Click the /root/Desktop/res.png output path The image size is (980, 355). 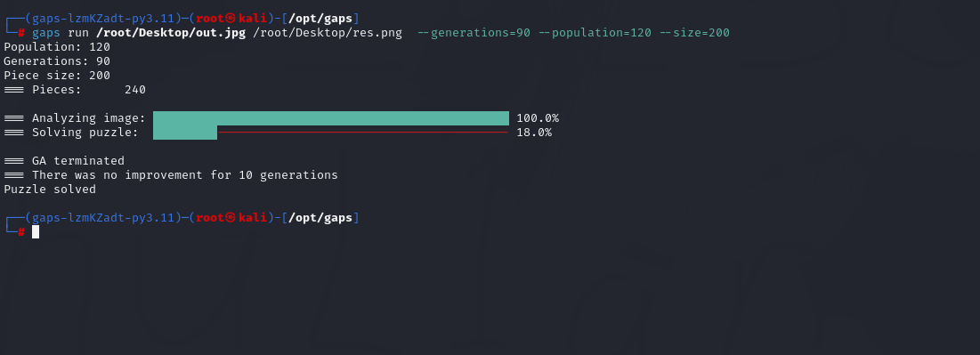pyautogui.click(x=328, y=33)
